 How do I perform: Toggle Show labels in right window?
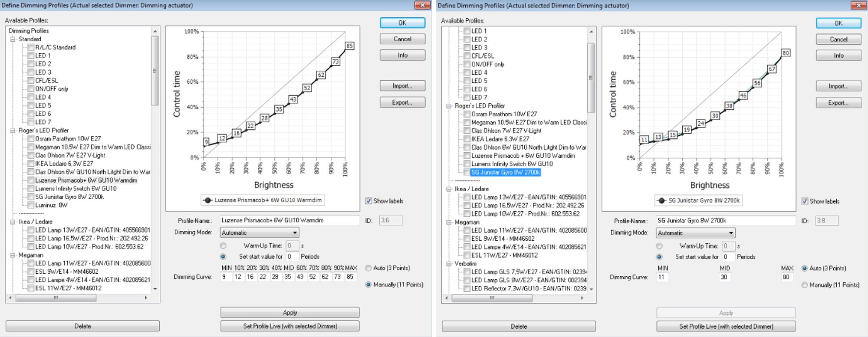[805, 201]
